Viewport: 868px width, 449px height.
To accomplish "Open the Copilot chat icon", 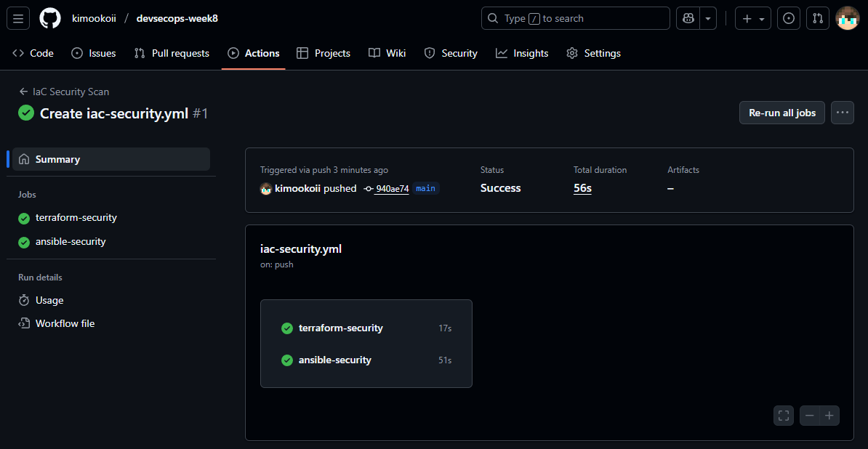I will pyautogui.click(x=688, y=18).
